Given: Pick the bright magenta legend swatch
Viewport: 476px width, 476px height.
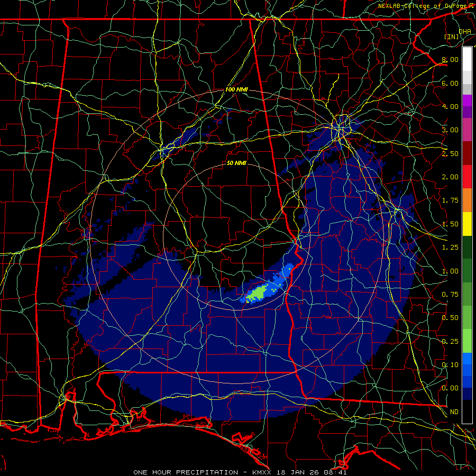Looking at the screenshot, I should tap(467, 100).
